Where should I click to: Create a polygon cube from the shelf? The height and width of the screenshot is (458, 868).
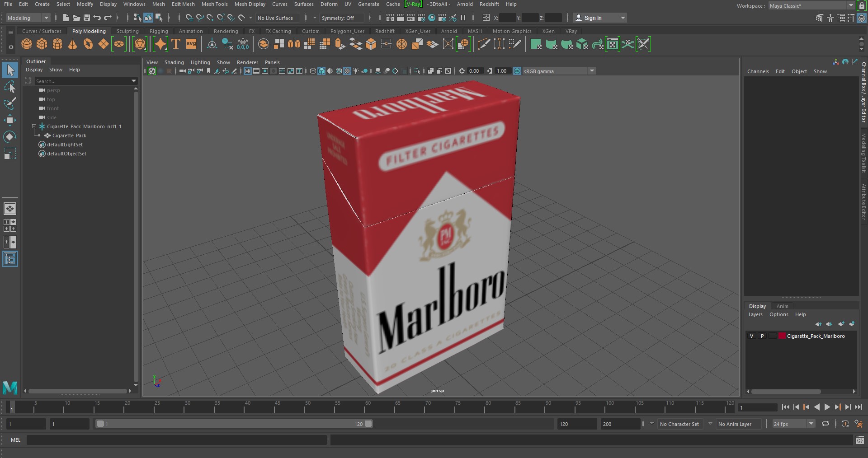pos(42,44)
